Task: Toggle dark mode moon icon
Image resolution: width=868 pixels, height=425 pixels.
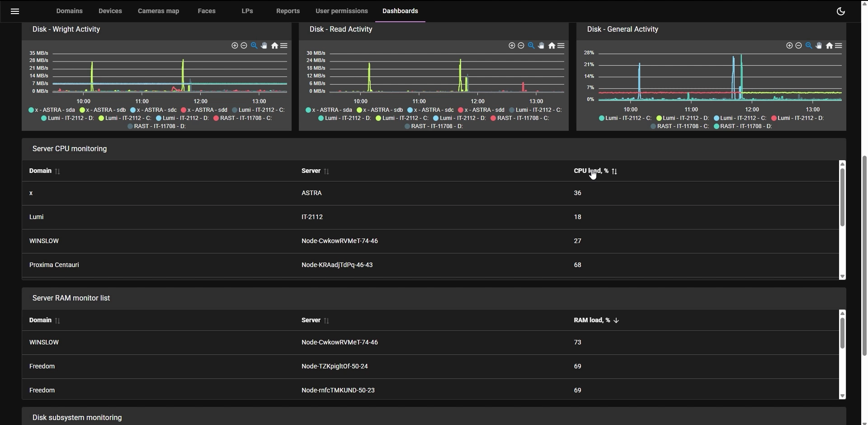Action: [840, 11]
